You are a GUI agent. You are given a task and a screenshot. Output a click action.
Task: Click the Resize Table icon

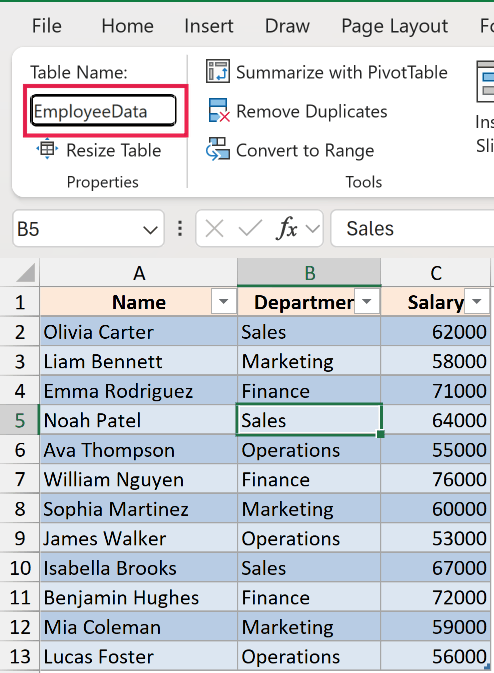[x=47, y=149]
